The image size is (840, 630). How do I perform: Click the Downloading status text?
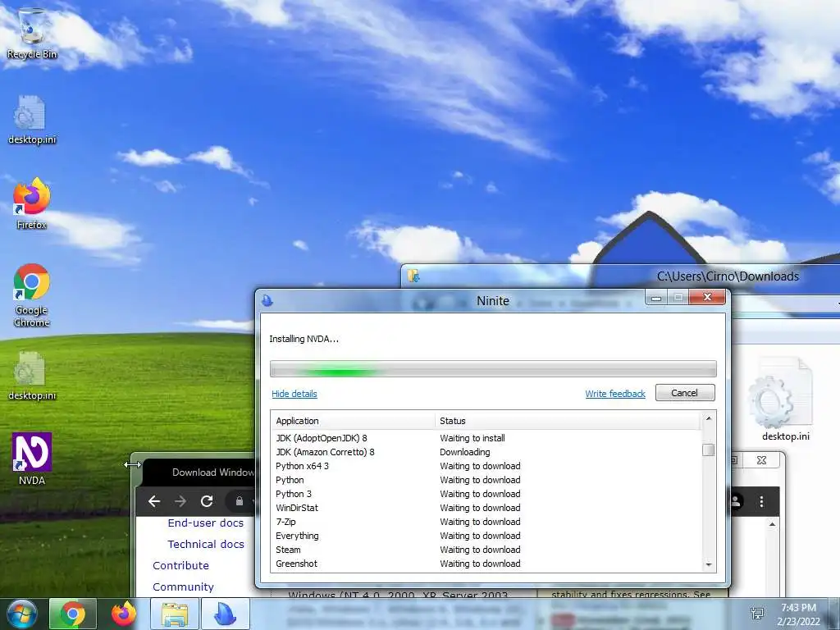465,452
